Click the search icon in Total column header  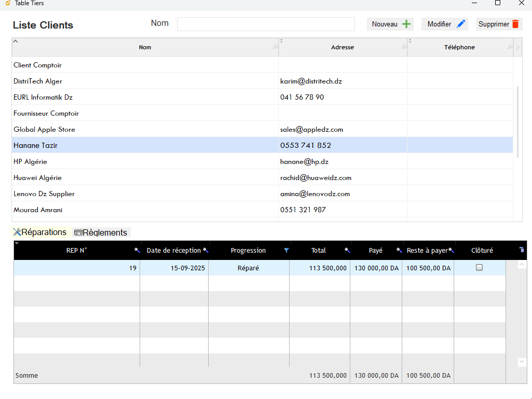coord(347,251)
